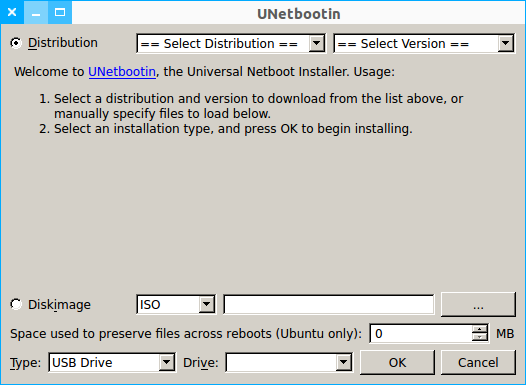Open the Select Distribution dropdown

click(x=231, y=44)
